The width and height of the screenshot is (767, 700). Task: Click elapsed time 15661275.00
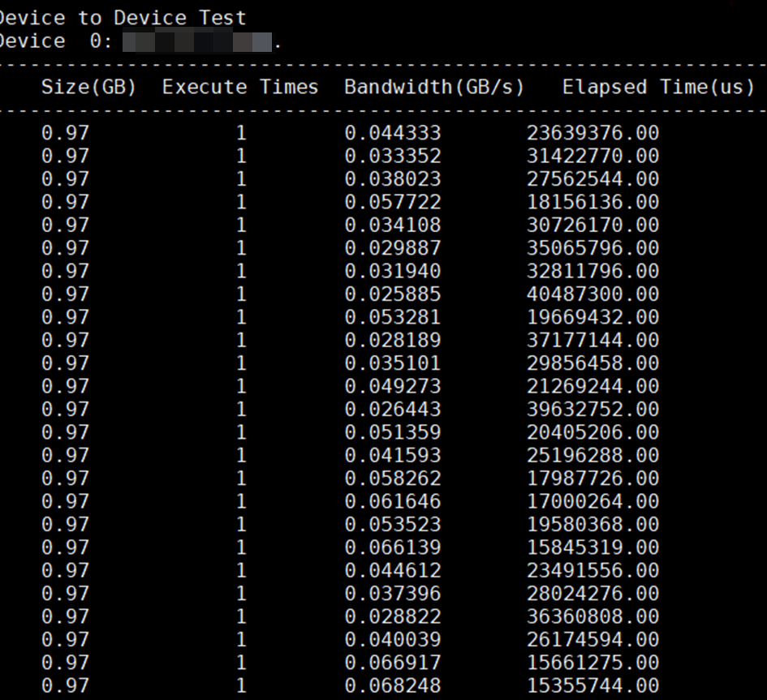click(x=592, y=663)
